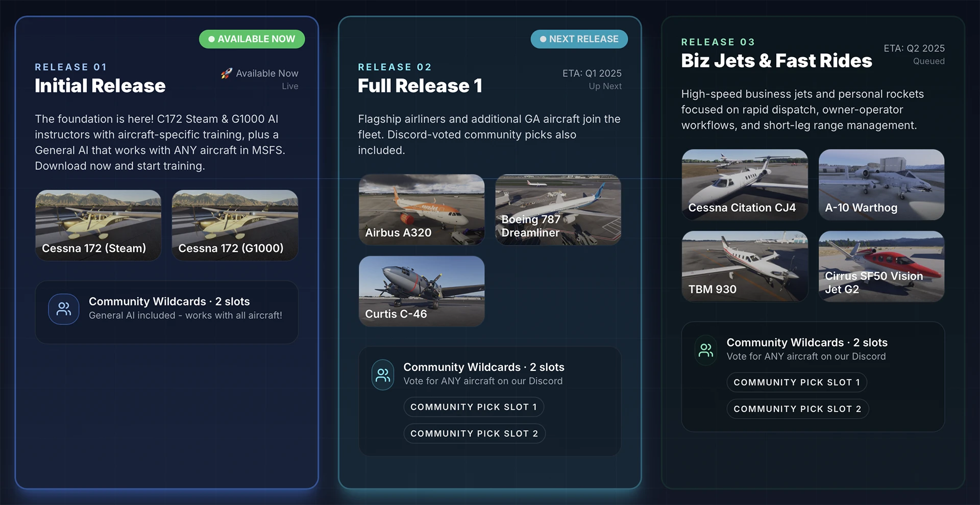This screenshot has width=980, height=505.
Task: Click the Initial Release heading
Action: [100, 86]
